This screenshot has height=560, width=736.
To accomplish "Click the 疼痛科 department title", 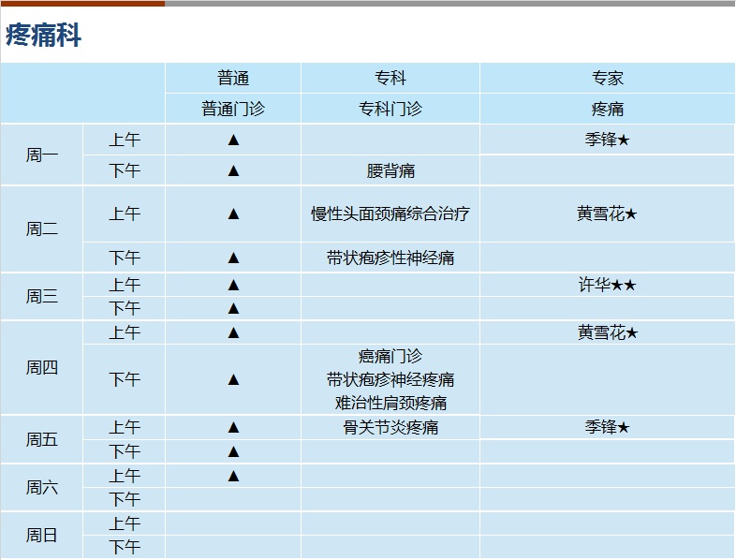I will click(43, 35).
